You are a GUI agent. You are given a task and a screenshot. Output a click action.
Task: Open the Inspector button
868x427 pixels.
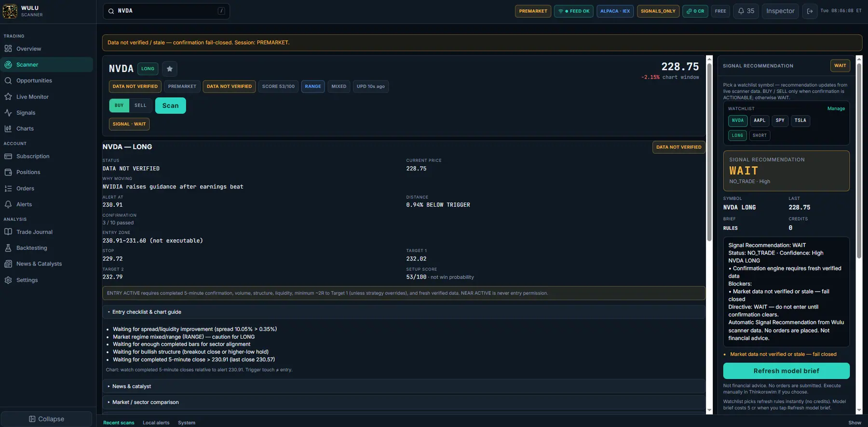tap(780, 11)
